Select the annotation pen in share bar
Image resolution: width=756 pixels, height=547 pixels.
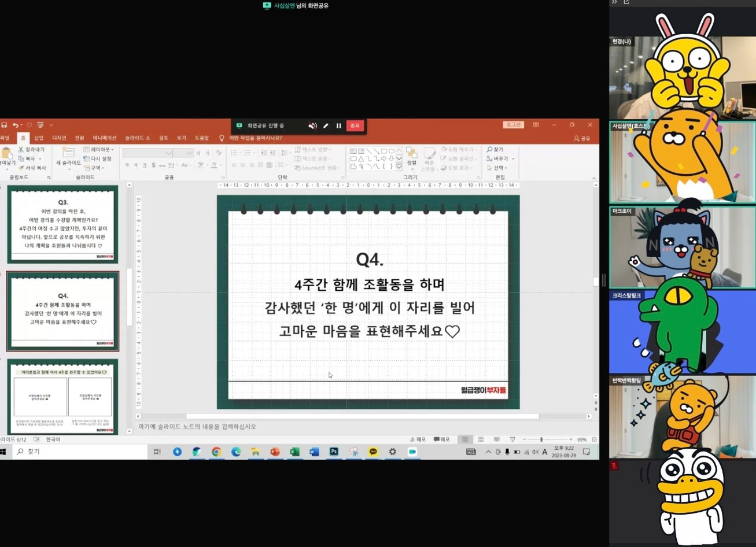(x=326, y=125)
